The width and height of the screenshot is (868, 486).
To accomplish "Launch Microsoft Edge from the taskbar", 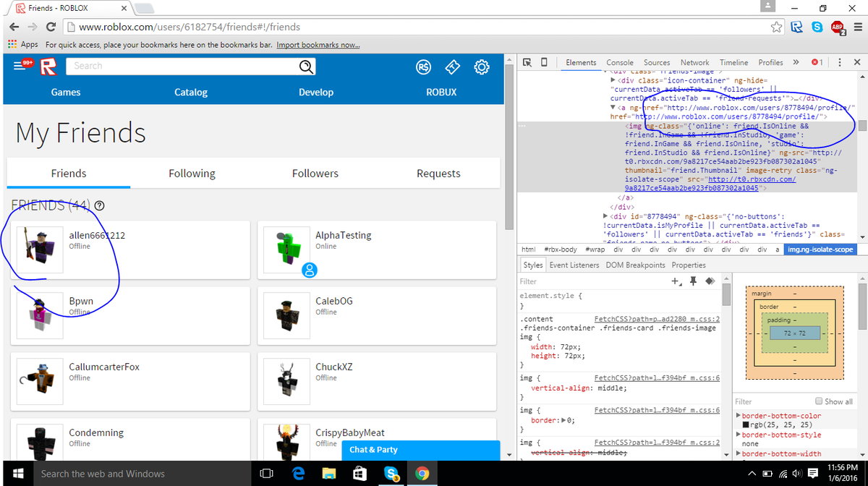I will click(297, 474).
